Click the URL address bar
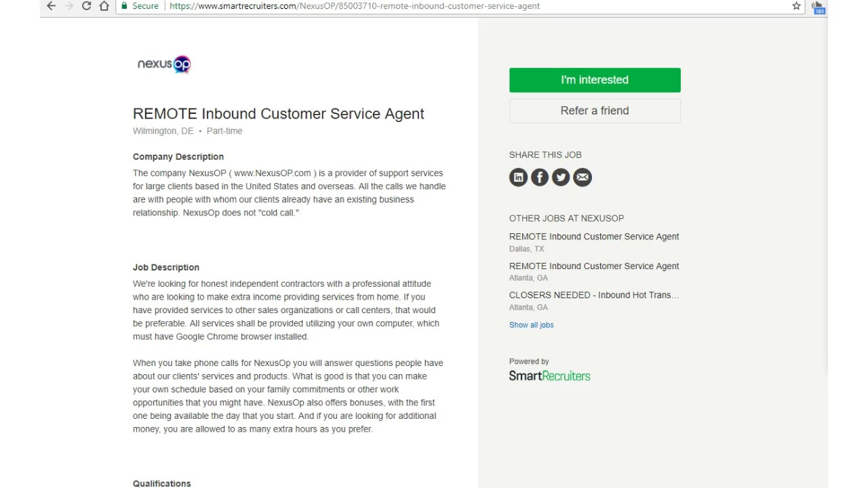 407,6
